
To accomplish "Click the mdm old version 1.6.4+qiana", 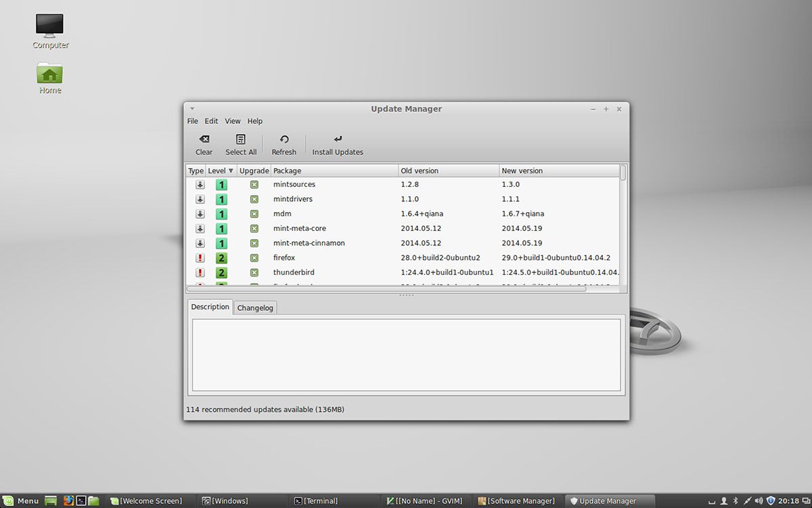I will pyautogui.click(x=422, y=214).
